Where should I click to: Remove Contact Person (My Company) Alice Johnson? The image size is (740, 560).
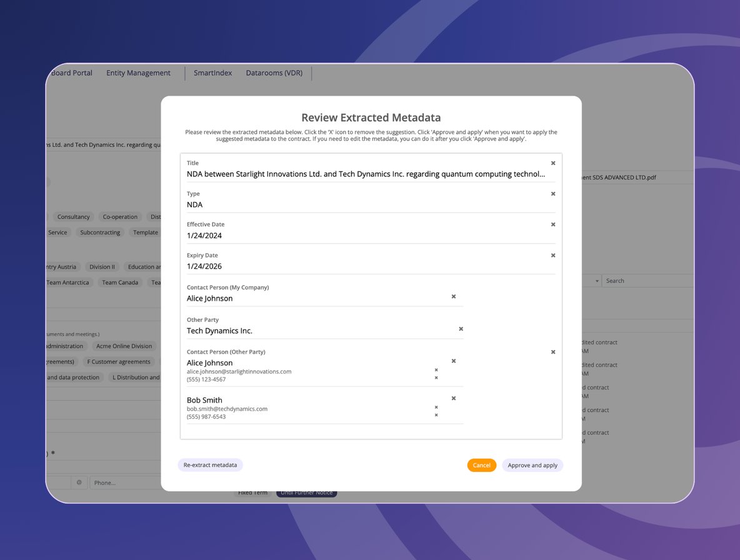click(x=454, y=296)
